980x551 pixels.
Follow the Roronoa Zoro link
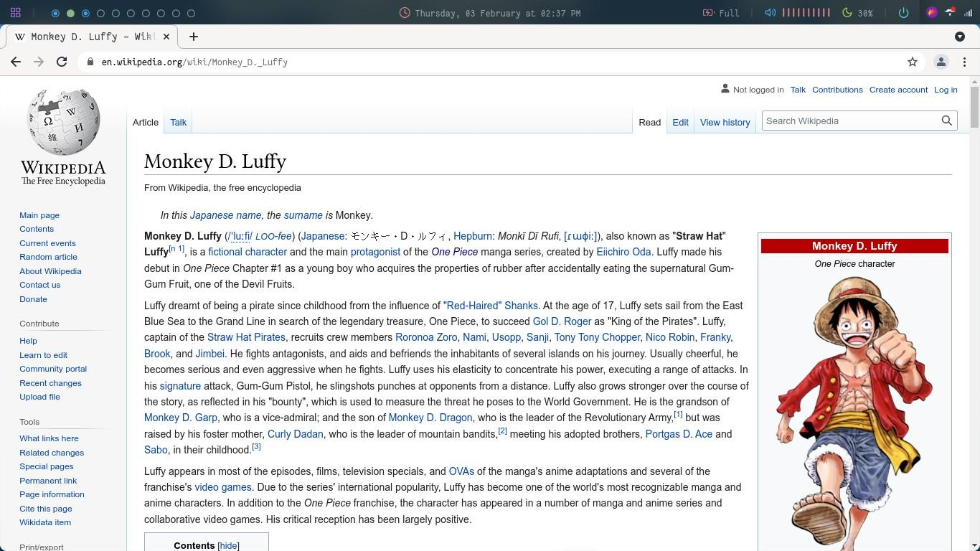(426, 337)
